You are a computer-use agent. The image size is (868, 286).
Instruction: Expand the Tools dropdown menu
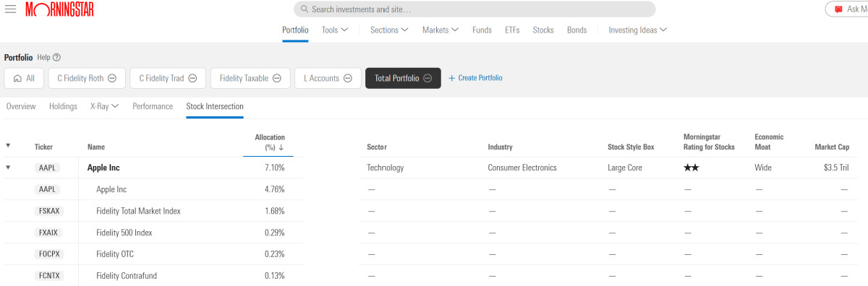pyautogui.click(x=335, y=30)
